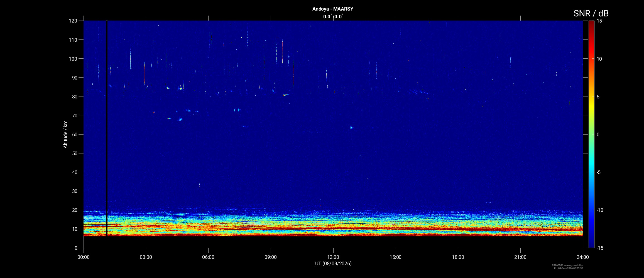The width and height of the screenshot is (644, 278).
Task: Click the "09:00" time tick label
Action: click(x=271, y=257)
